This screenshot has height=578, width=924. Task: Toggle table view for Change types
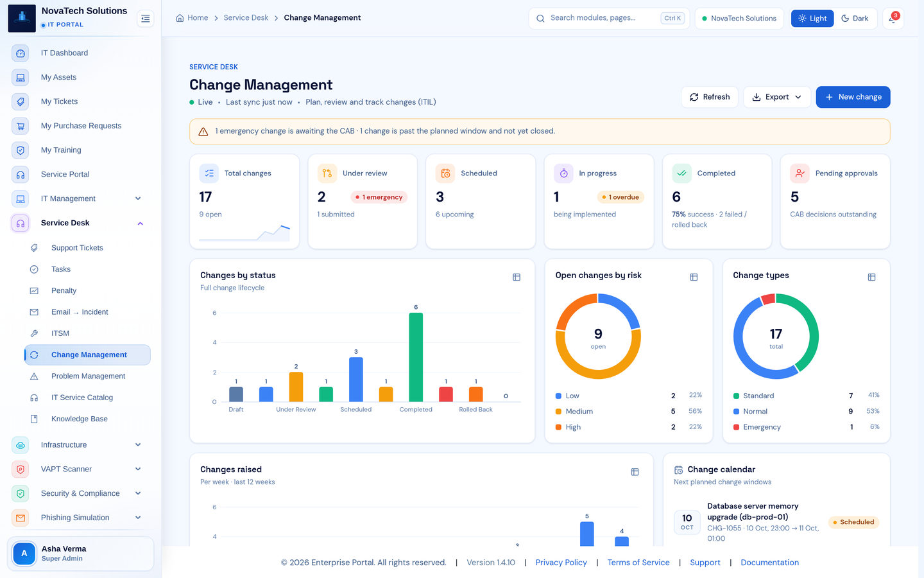[x=871, y=277]
